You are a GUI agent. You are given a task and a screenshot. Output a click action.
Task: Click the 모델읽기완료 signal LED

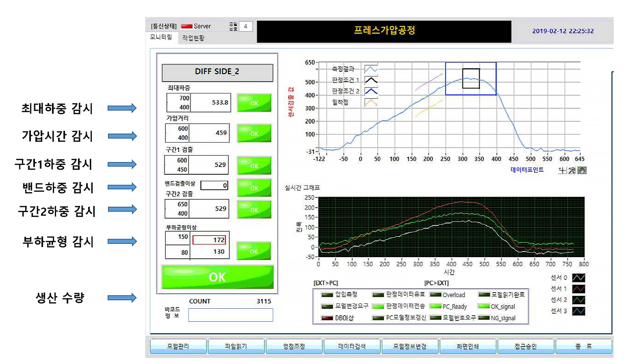[484, 295]
